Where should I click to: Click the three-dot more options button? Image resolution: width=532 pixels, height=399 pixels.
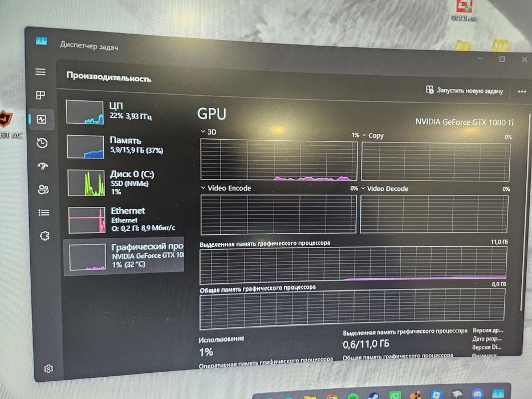coord(522,92)
